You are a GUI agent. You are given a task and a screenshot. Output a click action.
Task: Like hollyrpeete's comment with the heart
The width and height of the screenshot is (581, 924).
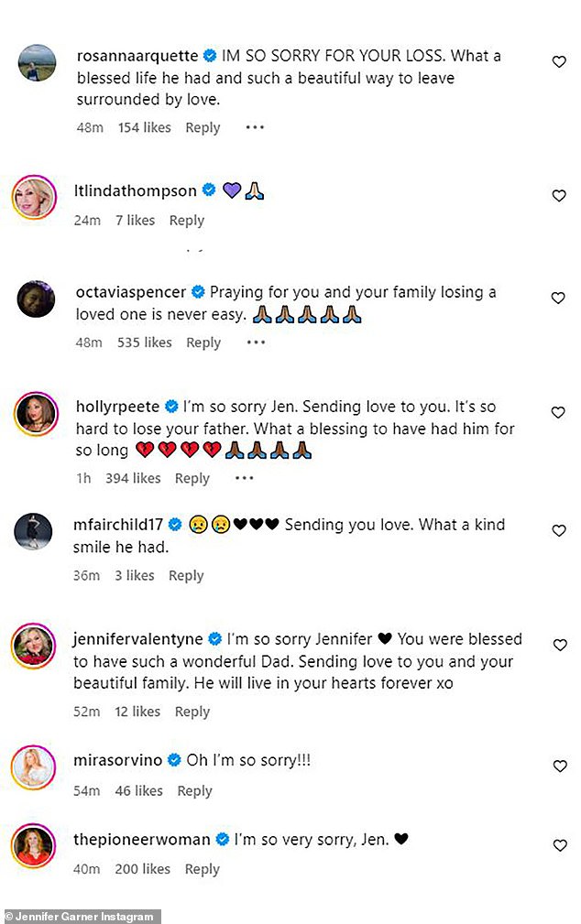[559, 413]
